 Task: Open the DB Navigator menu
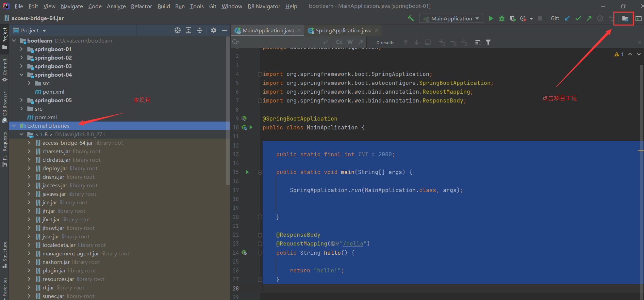coord(264,6)
